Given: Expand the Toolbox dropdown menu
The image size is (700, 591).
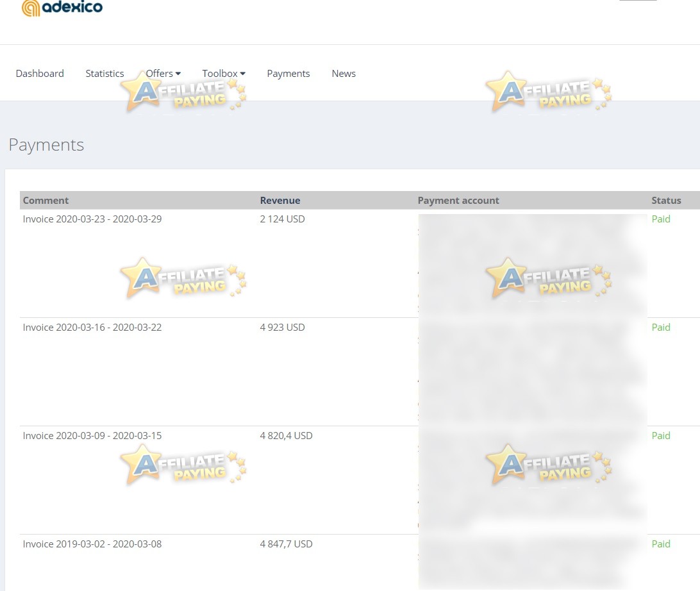Looking at the screenshot, I should tap(224, 74).
